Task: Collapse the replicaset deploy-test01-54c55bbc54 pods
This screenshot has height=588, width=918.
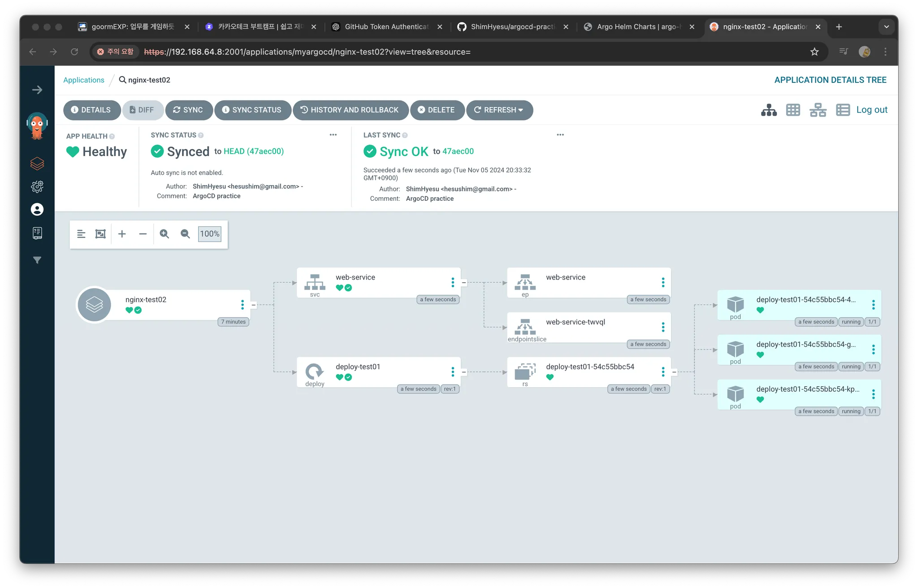Action: tap(674, 372)
